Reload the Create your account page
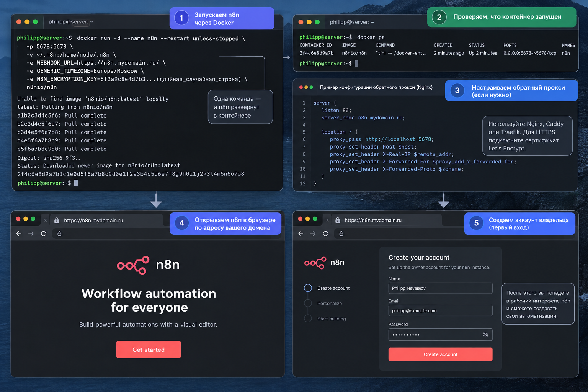The image size is (588, 392). coord(326,234)
